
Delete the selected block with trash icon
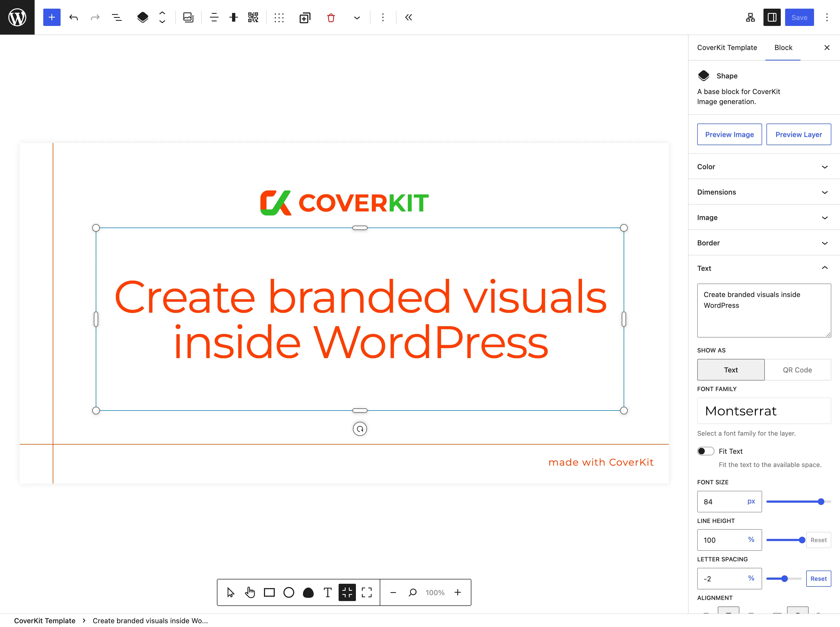coord(331,18)
